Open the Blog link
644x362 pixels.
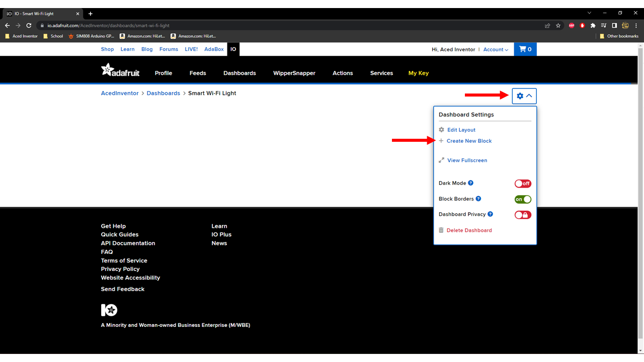(147, 49)
